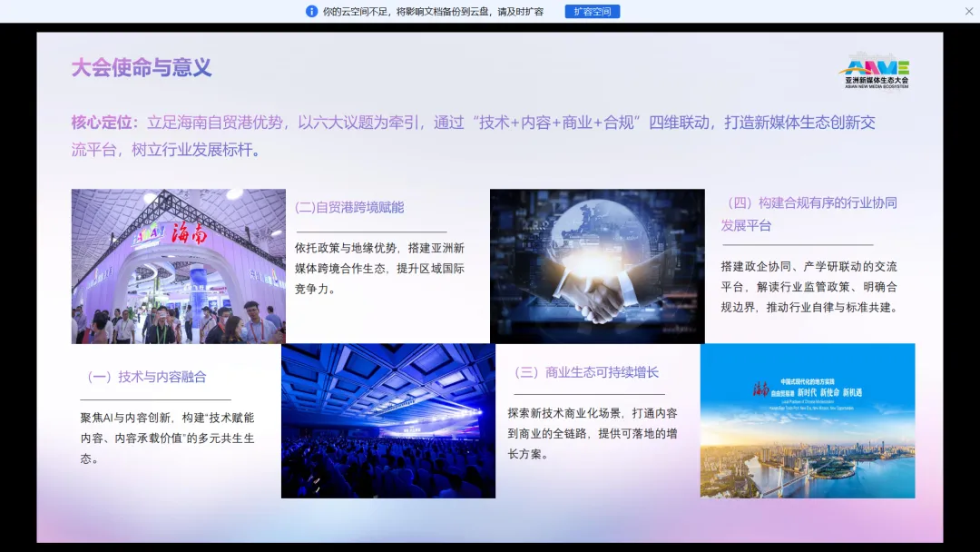Click paragraph starting 探索新技术商业化场景

pyautogui.click(x=593, y=433)
